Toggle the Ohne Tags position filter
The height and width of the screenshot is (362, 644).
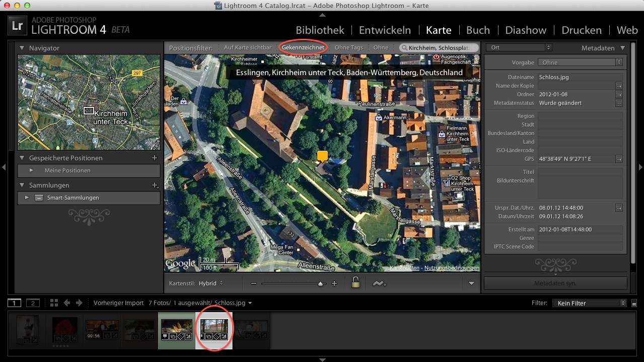[348, 47]
